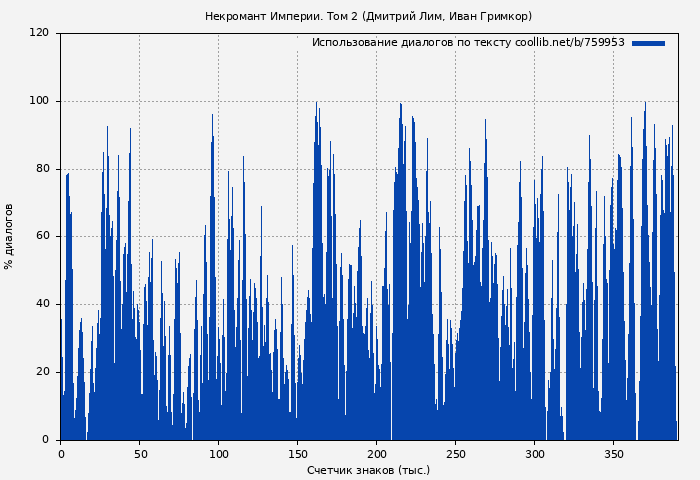Click the y-axis tick label 100
The width and height of the screenshot is (700, 480).
(39, 101)
